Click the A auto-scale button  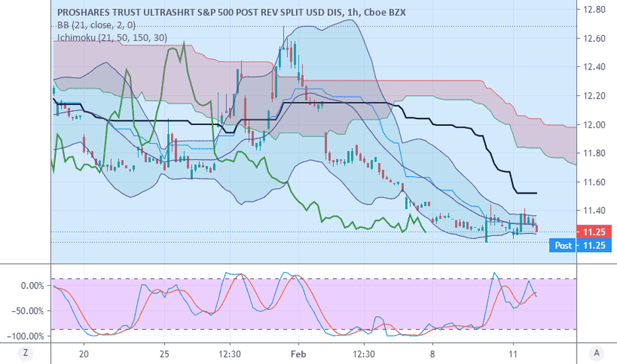coord(596,353)
